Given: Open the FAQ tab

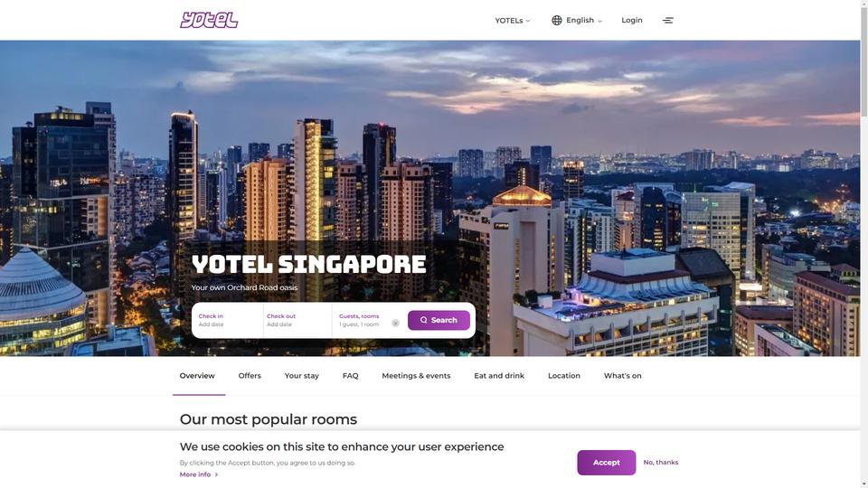Looking at the screenshot, I should coord(351,376).
